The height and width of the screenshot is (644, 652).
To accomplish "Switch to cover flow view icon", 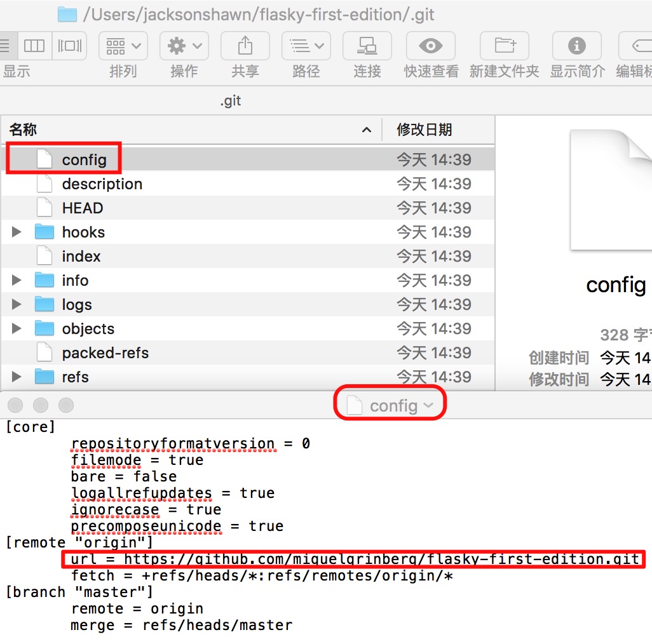I will (x=69, y=46).
